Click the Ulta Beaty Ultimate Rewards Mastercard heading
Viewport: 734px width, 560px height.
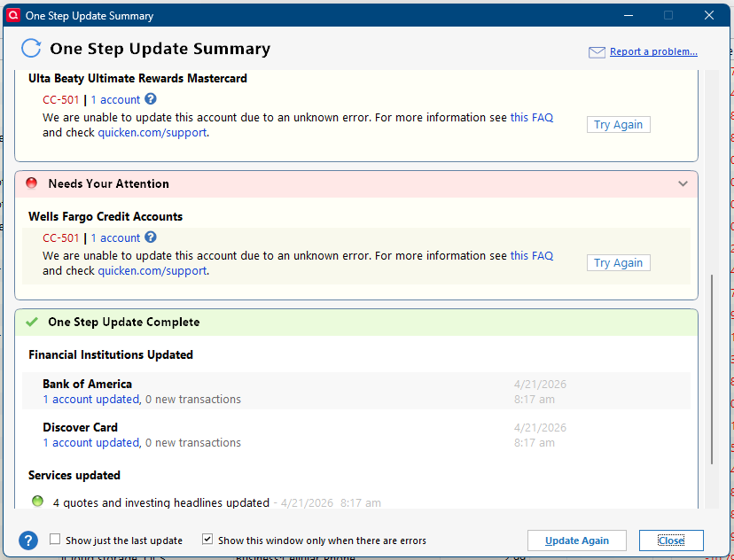(x=137, y=78)
